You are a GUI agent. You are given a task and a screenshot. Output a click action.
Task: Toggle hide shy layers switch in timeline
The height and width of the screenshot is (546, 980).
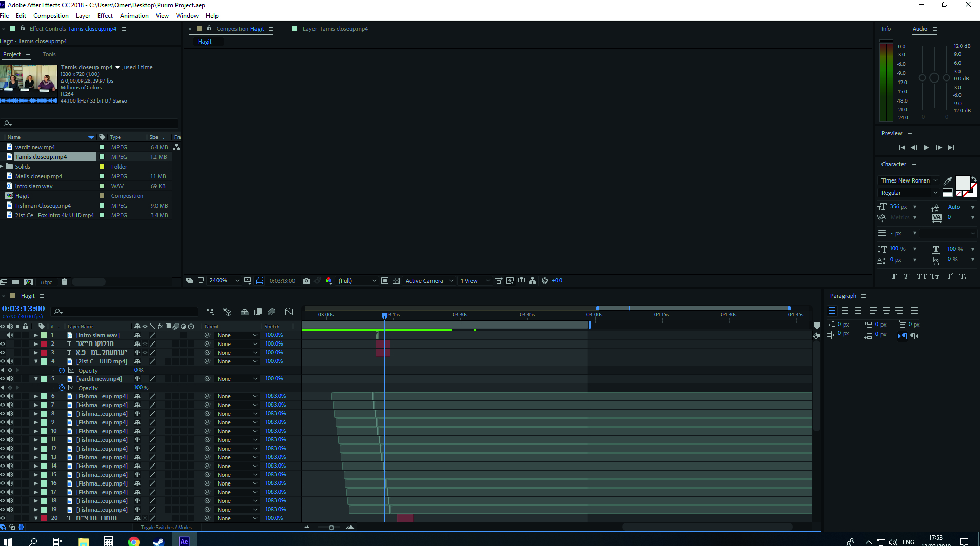(245, 311)
